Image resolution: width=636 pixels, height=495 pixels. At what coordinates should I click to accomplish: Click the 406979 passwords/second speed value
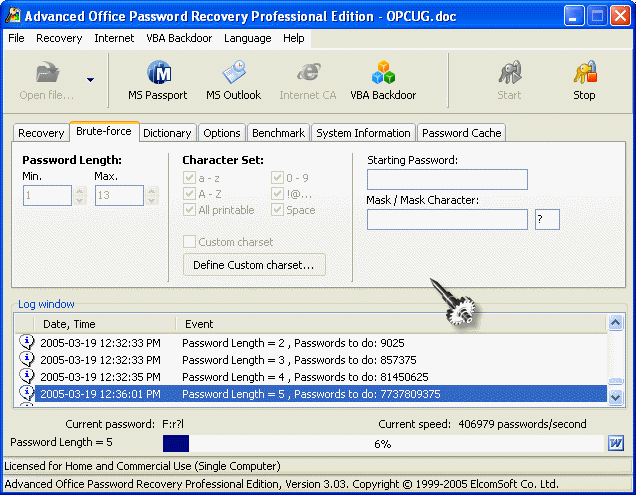[x=522, y=424]
